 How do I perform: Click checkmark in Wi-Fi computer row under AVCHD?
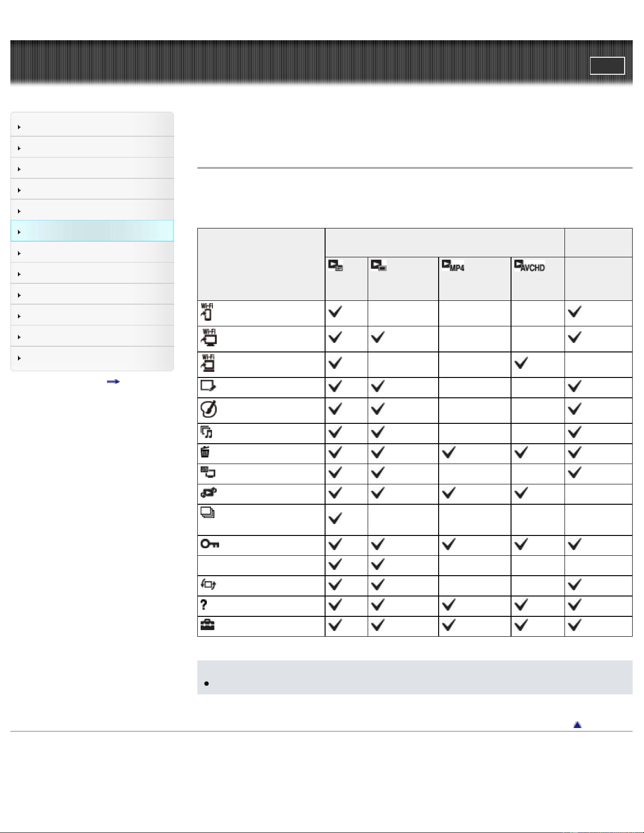521,363
